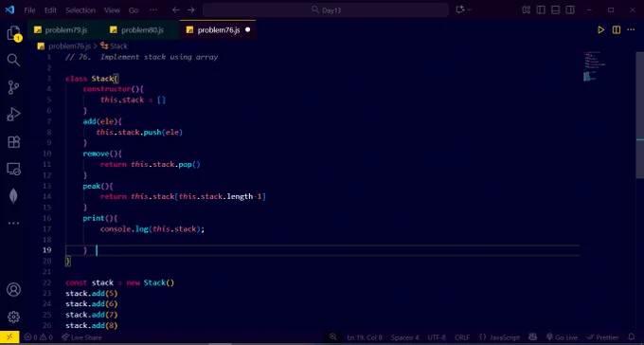This screenshot has height=345, width=644.
Task: Run the code with play button
Action: click(600, 29)
